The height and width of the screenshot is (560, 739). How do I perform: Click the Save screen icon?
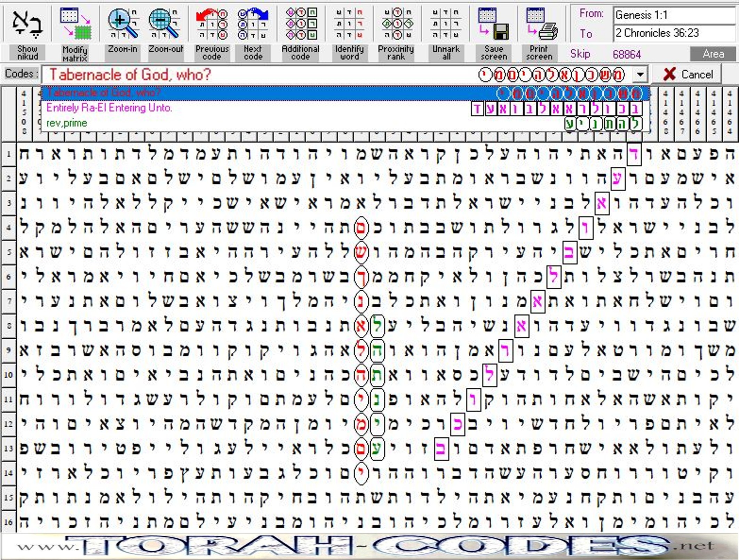click(493, 24)
